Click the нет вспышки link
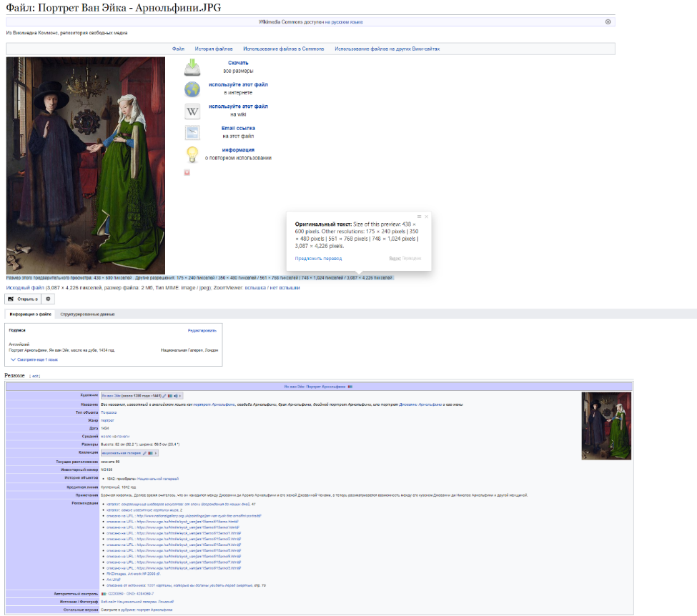This screenshot has width=697, height=616. point(285,287)
